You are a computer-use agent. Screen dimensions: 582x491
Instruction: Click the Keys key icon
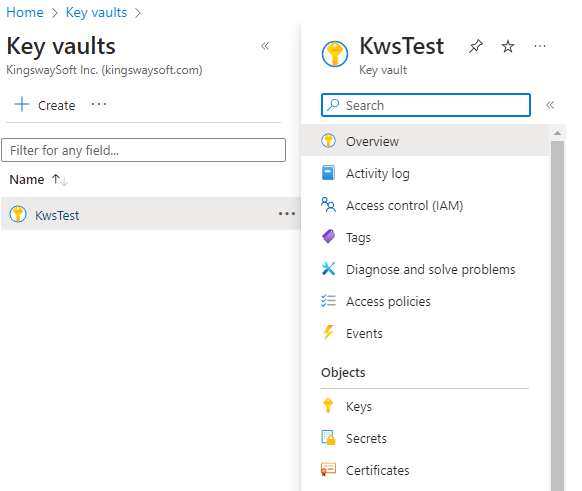tap(328, 406)
